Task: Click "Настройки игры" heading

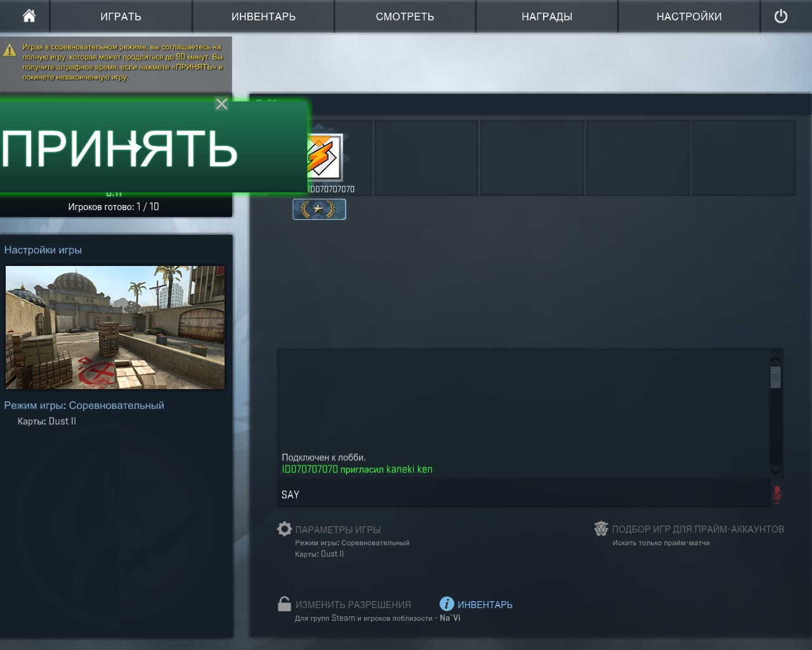Action: click(43, 250)
